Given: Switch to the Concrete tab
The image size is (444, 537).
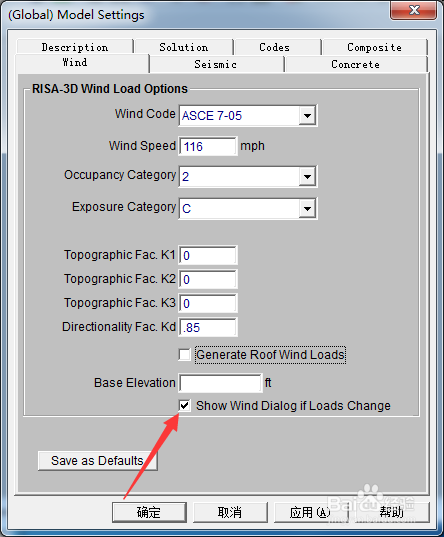Looking at the screenshot, I should [355, 64].
